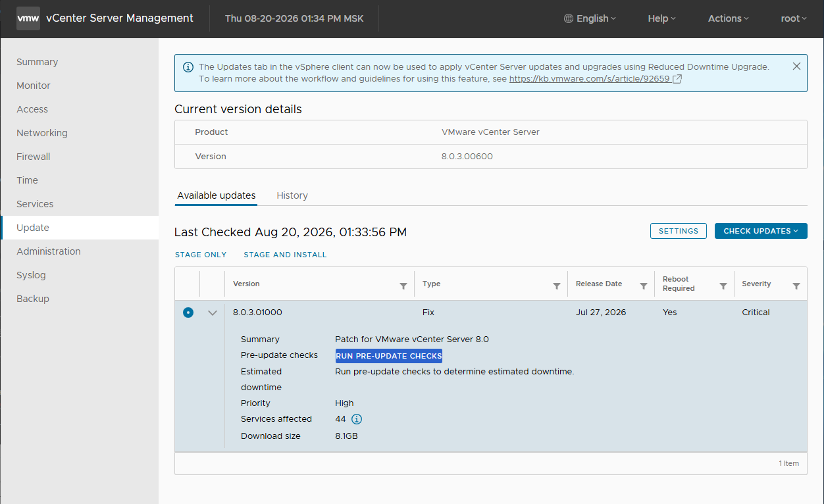The height and width of the screenshot is (504, 824).
Task: Open the English language dropdown
Action: (x=590, y=18)
